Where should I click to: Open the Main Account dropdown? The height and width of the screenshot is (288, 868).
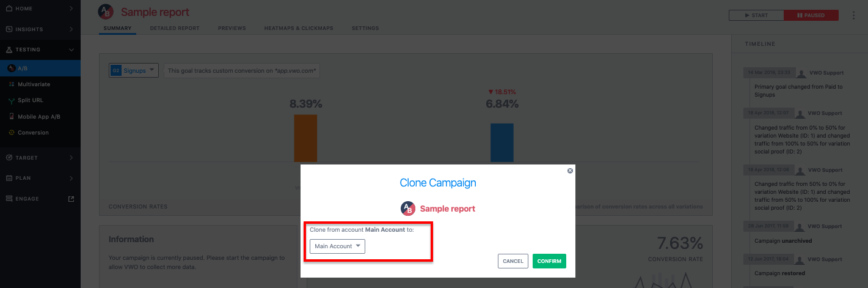tap(337, 246)
